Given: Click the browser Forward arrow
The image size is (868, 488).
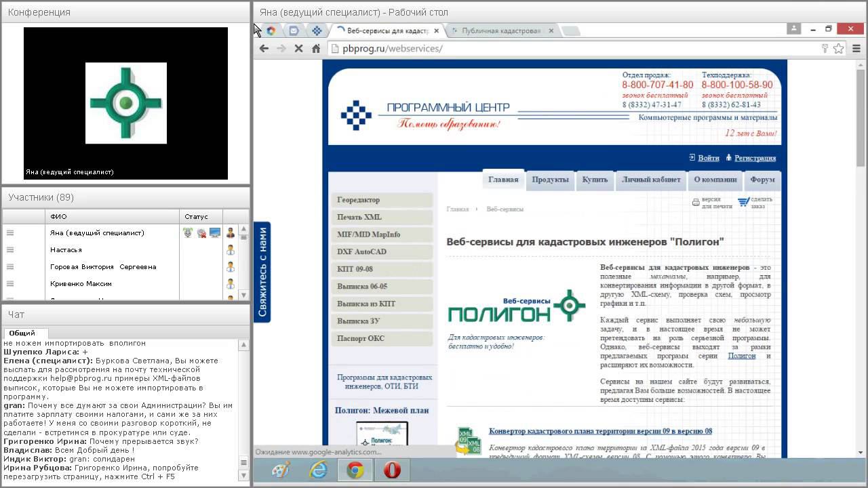Looking at the screenshot, I should pyautogui.click(x=281, y=48).
